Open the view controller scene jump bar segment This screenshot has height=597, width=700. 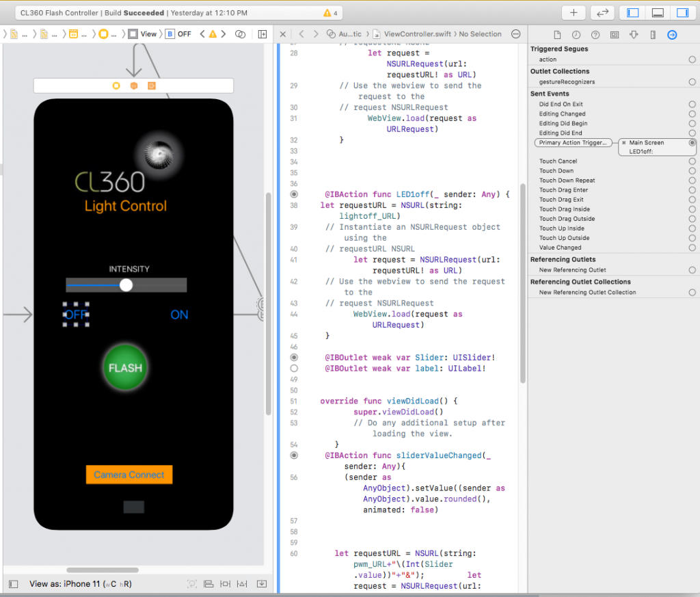[107, 34]
